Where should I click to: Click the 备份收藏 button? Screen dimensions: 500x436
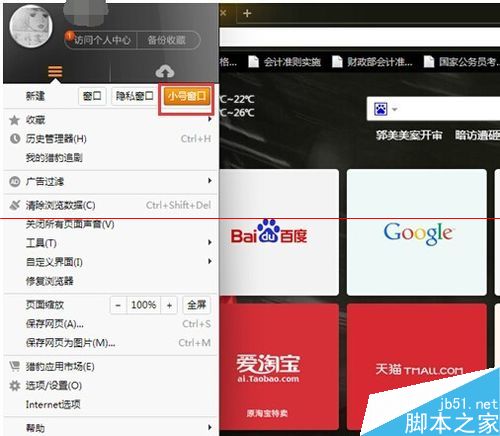[168, 40]
